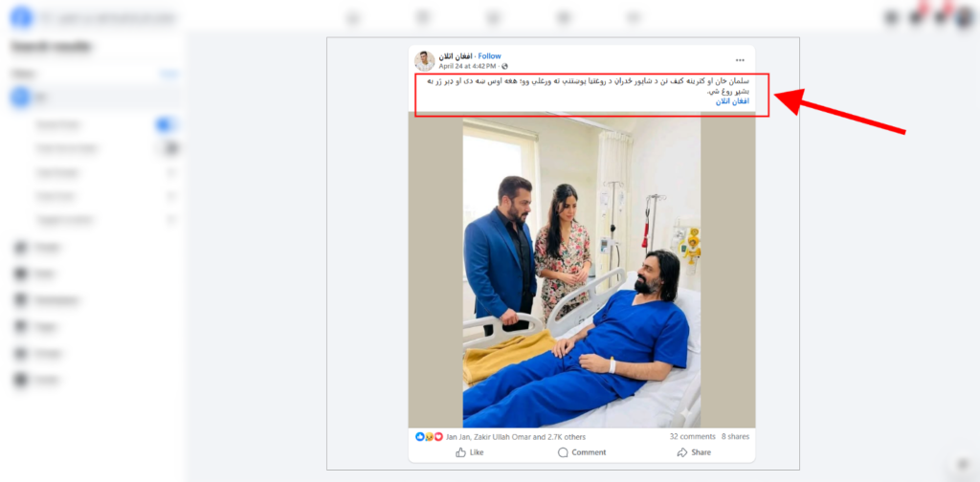The image size is (980, 482).
Task: Click the globe public audience icon
Action: point(505,66)
